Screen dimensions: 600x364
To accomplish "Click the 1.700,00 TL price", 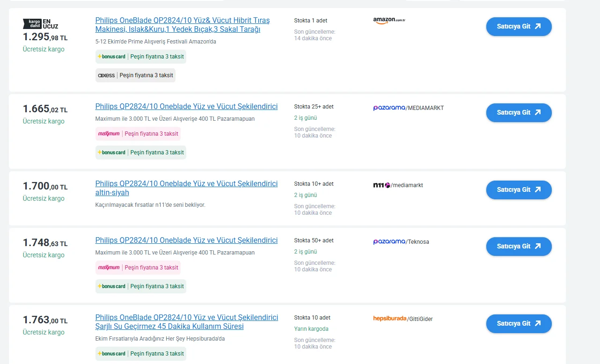I will pos(45,186).
